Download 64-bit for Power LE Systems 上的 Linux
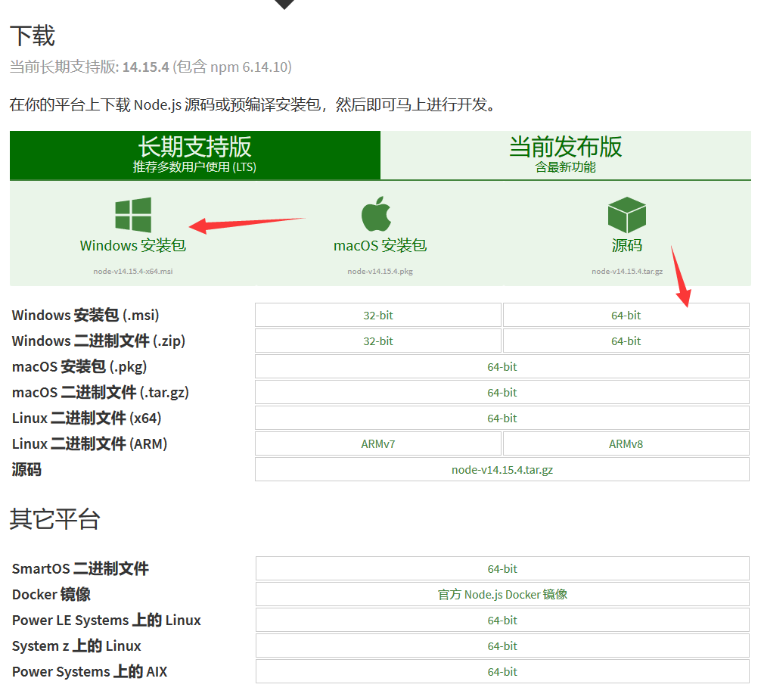The height and width of the screenshot is (700, 764). tap(502, 621)
